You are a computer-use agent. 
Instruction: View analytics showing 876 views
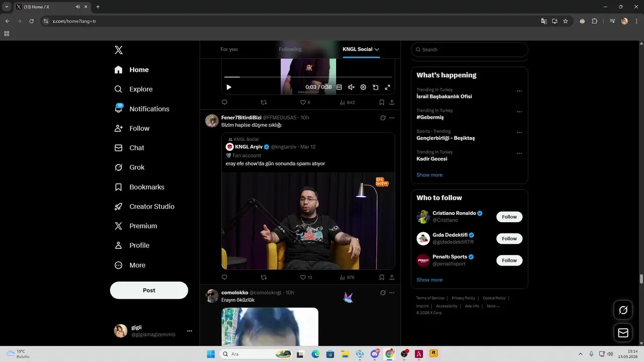pyautogui.click(x=347, y=277)
